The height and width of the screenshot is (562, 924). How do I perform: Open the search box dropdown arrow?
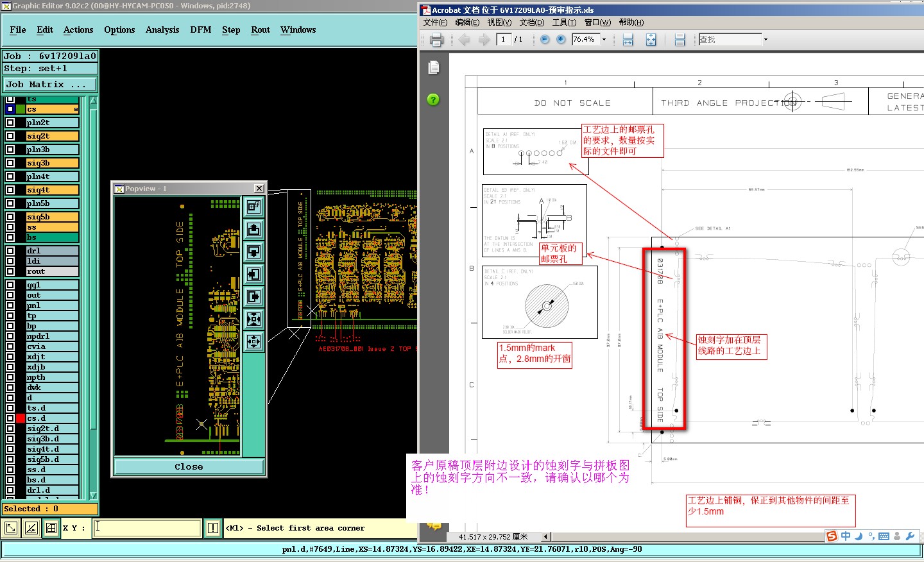pyautogui.click(x=766, y=40)
